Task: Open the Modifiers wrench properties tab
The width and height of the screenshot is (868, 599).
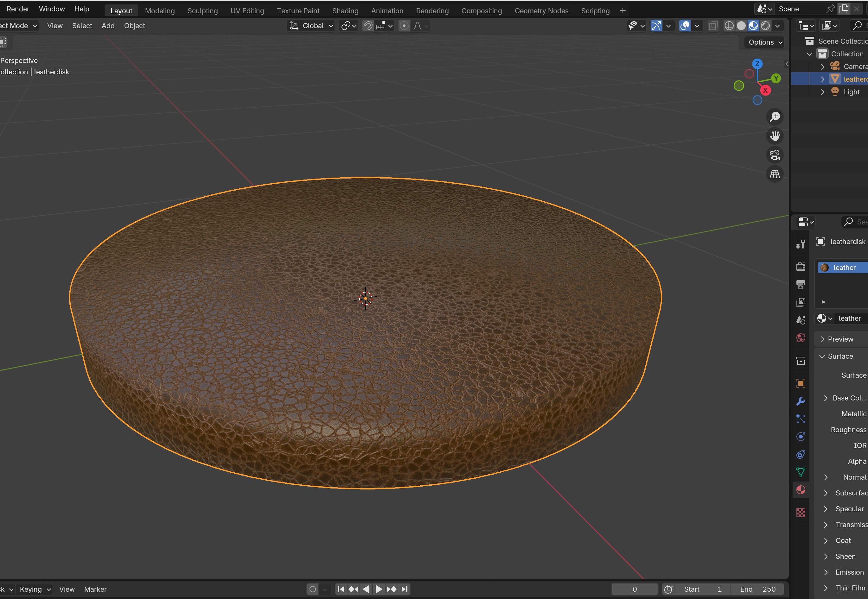Action: point(801,401)
